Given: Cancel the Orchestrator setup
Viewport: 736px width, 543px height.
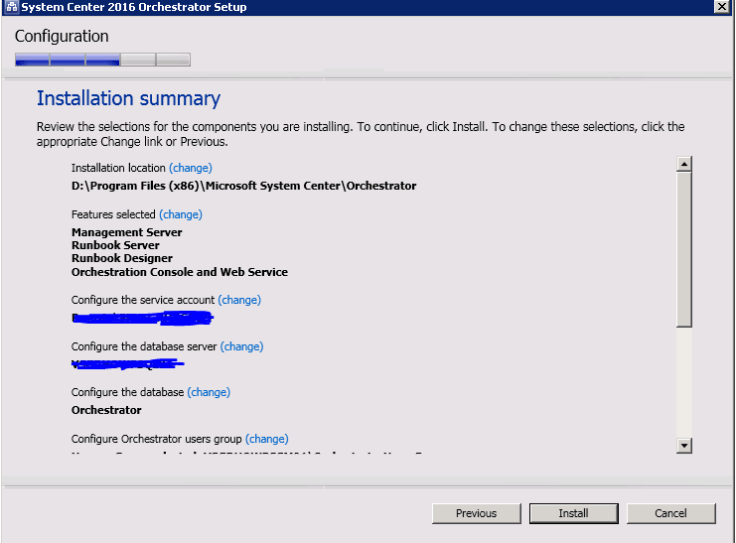Looking at the screenshot, I should click(671, 513).
